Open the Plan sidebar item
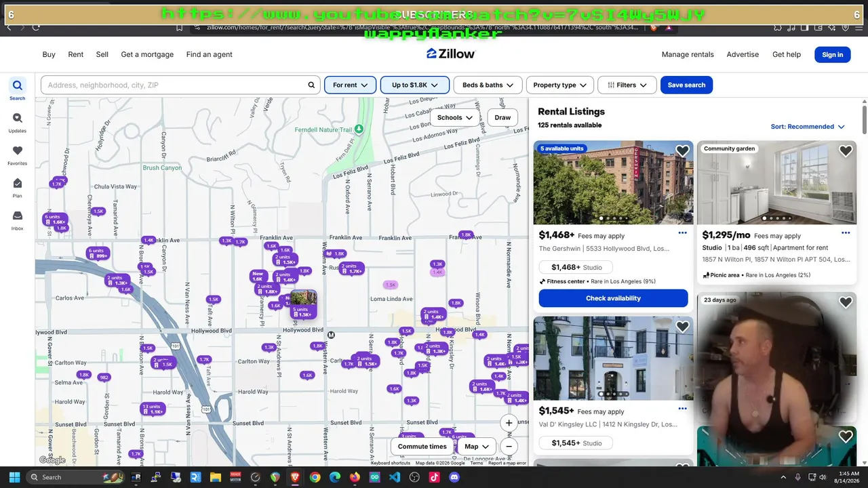 pos(18,187)
